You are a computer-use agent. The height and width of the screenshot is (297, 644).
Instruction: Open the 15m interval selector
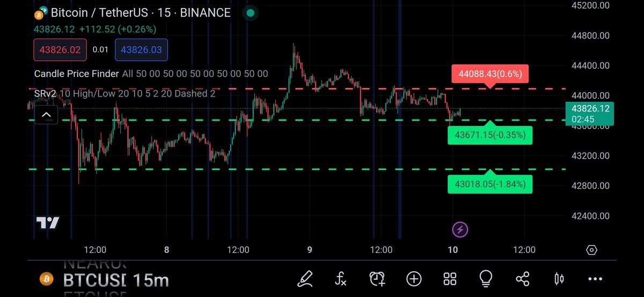coord(151,280)
